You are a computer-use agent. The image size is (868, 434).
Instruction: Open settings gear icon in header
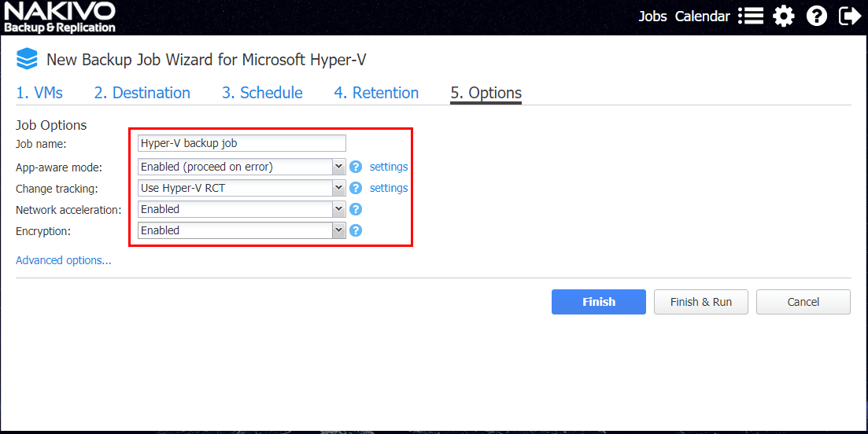(x=783, y=16)
